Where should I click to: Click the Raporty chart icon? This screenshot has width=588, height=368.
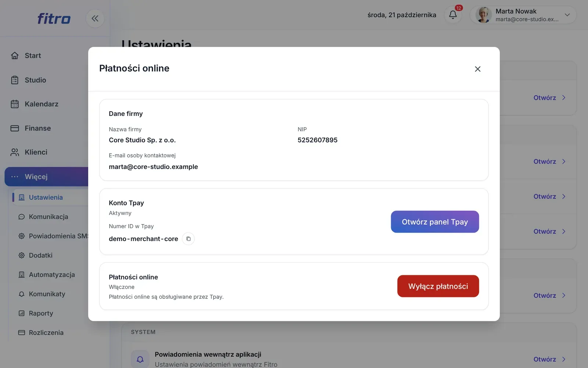pos(22,314)
